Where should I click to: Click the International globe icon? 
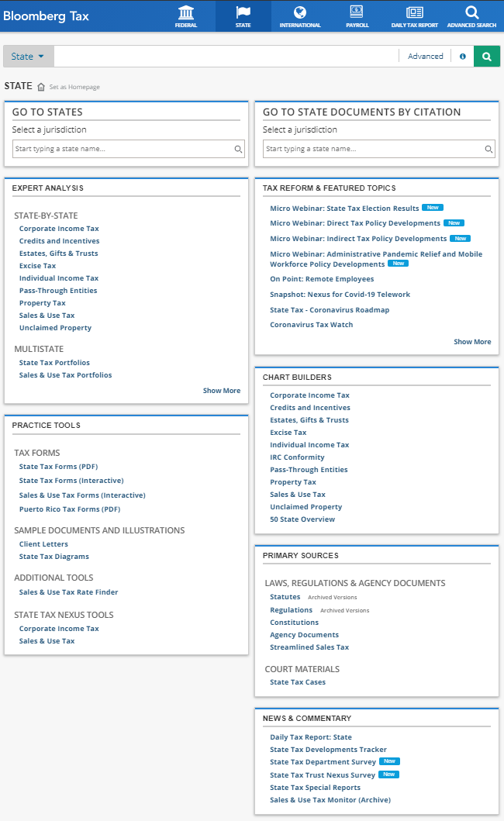tap(300, 12)
